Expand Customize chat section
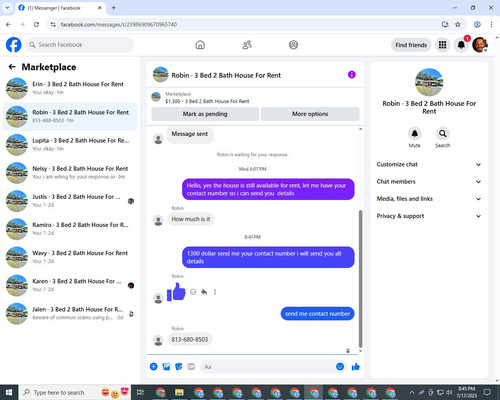This screenshot has width=500, height=400. click(x=429, y=164)
